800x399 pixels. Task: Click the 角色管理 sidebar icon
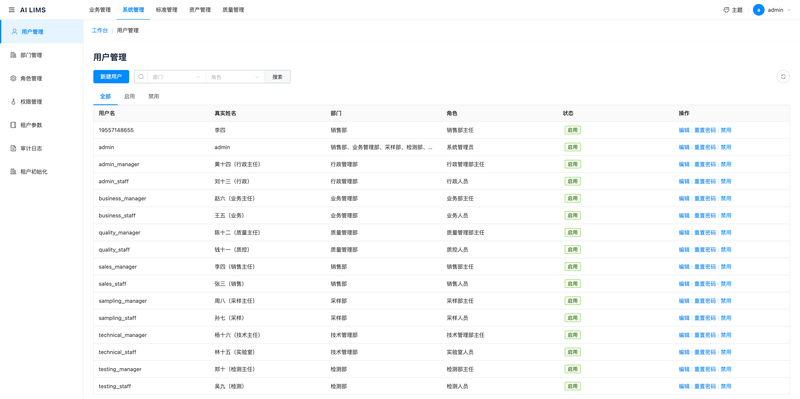point(13,79)
